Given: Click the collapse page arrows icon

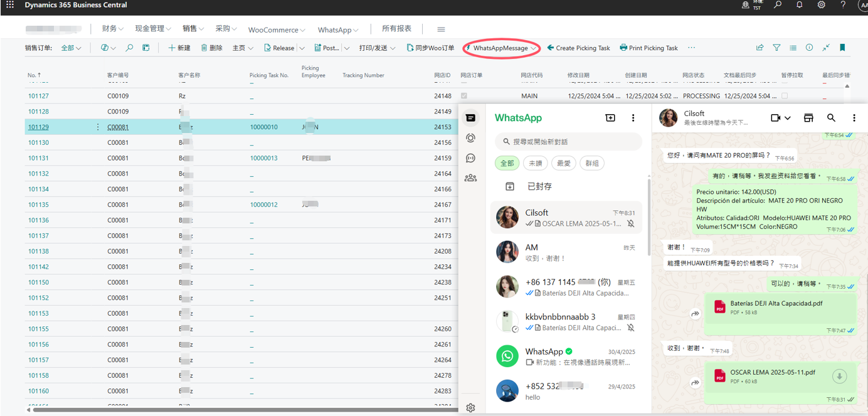Looking at the screenshot, I should 826,48.
